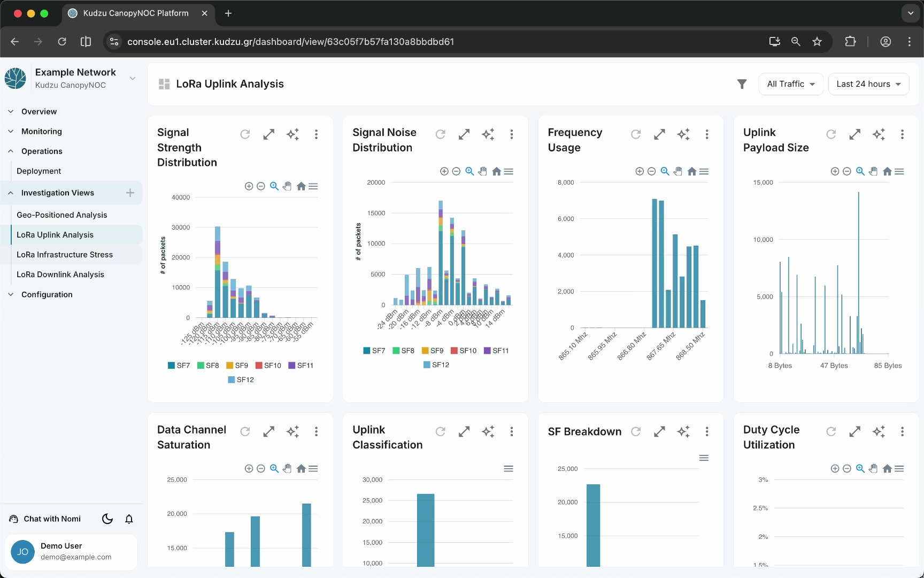Toggle SF8 series in Signal Strength legend

(x=208, y=366)
